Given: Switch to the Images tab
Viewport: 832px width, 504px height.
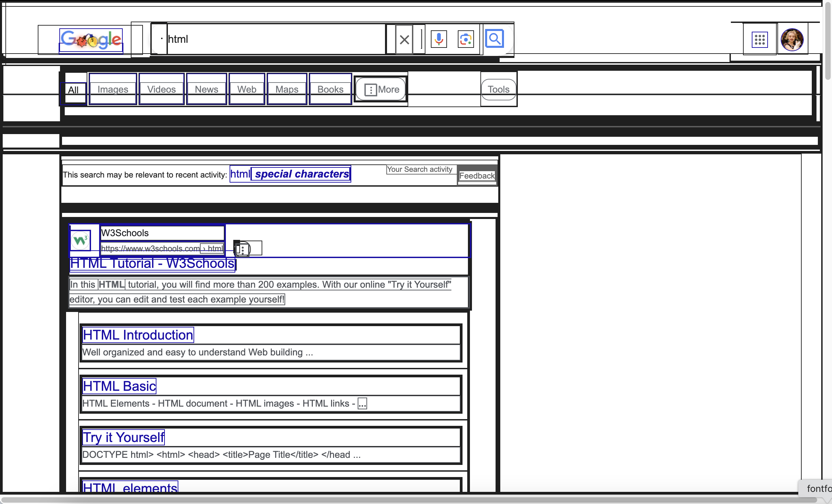Looking at the screenshot, I should [113, 89].
